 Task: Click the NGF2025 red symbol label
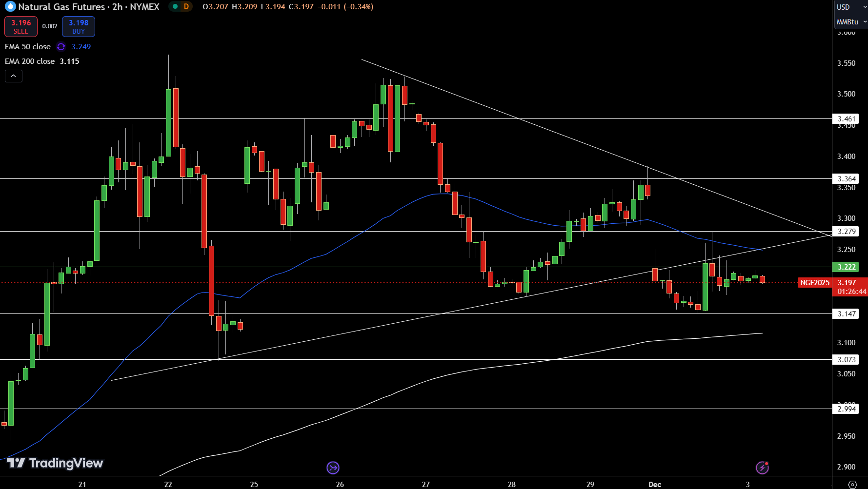(815, 283)
